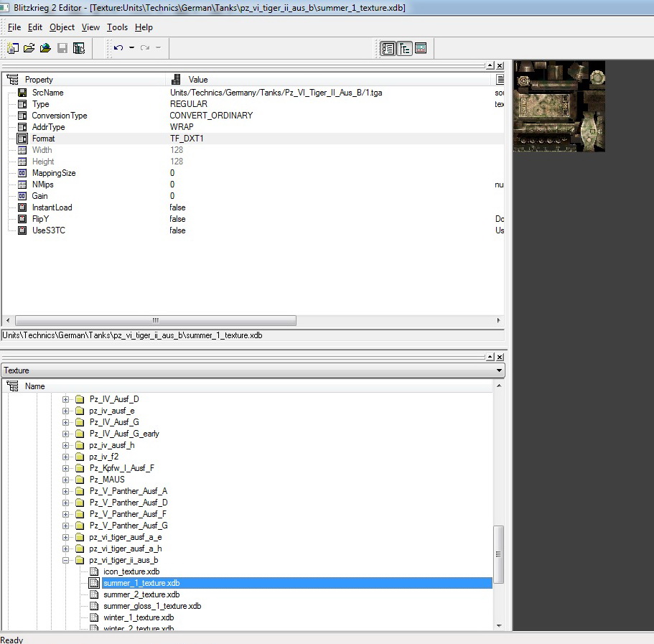Click the SrcName property disk icon
This screenshot has width=654, height=644.
point(22,93)
